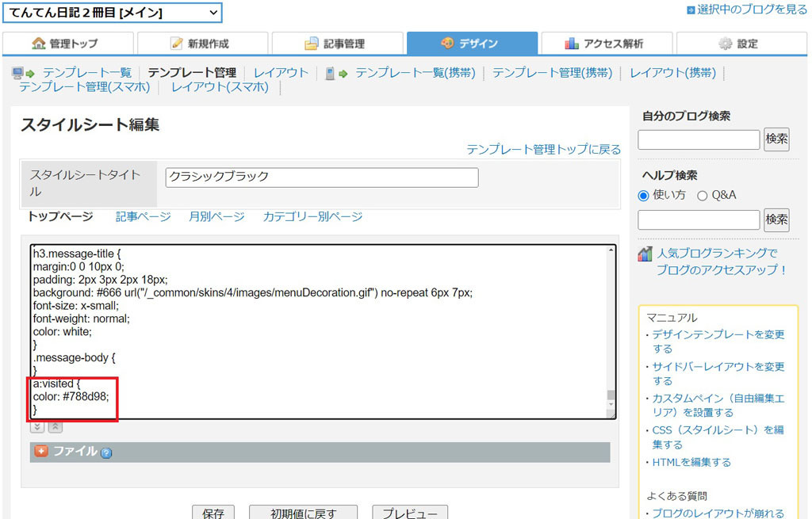This screenshot has width=812, height=519.
Task: Click the pencil icon on 新規作成
Action: 177,44
